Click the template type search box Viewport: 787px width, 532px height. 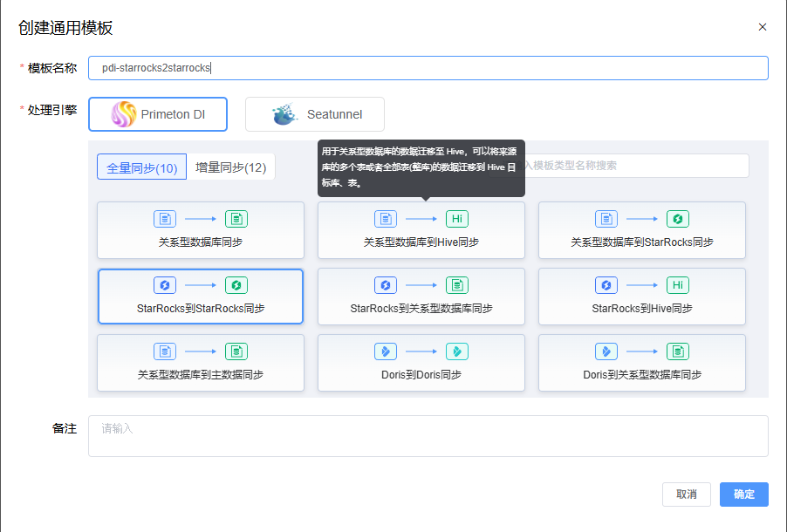pos(641,166)
